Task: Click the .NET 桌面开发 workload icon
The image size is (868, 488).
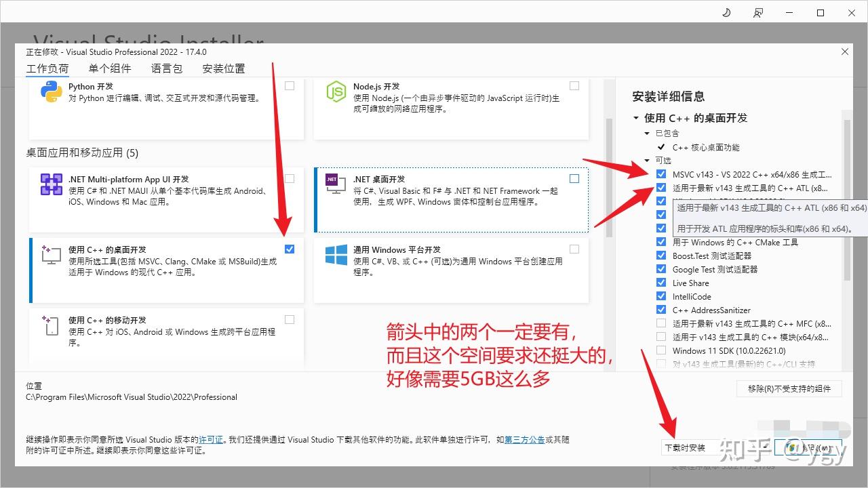Action: pyautogui.click(x=336, y=184)
